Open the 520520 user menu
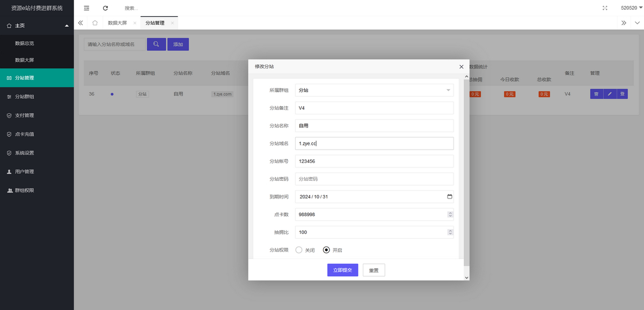The image size is (644, 310). (631, 8)
